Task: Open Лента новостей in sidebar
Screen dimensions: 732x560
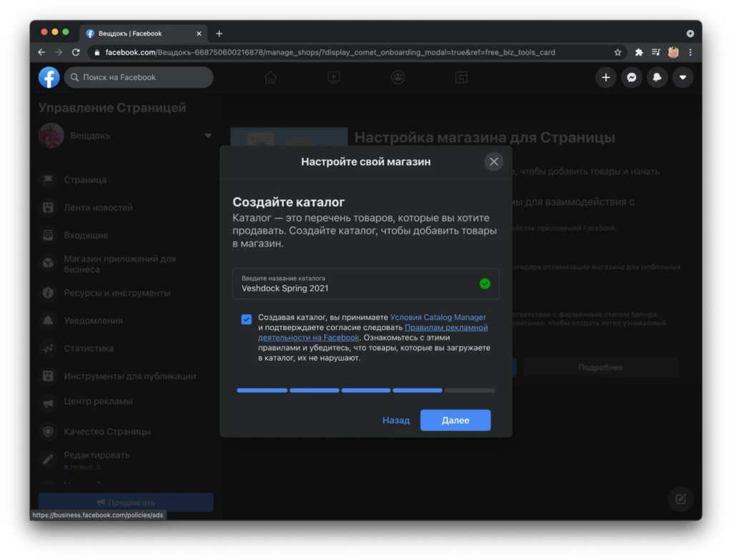Action: 98,208
